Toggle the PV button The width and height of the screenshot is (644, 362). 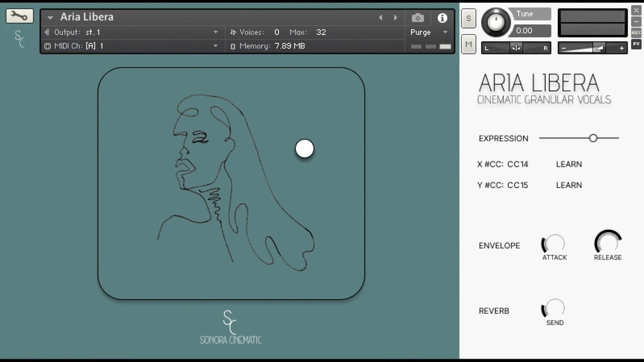click(636, 44)
